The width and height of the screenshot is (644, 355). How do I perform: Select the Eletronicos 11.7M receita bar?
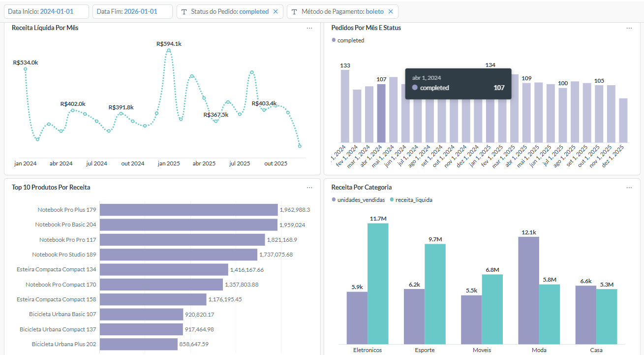(x=378, y=284)
